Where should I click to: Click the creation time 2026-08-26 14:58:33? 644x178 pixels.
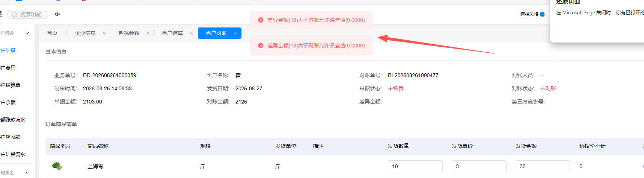107,88
